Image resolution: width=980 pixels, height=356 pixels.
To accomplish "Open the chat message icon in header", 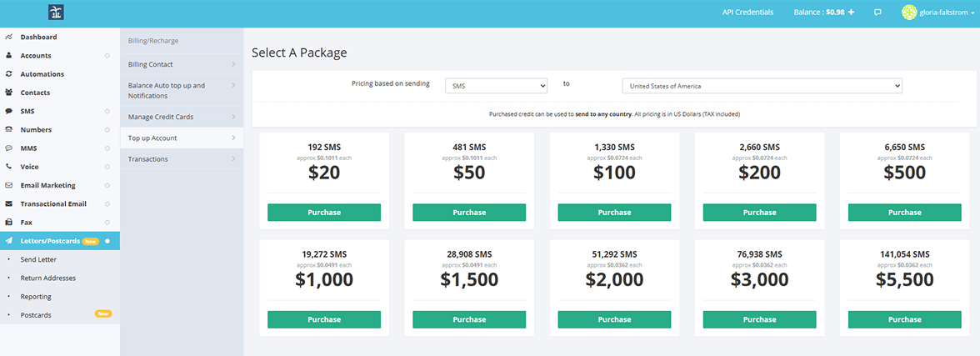I will [x=877, y=13].
